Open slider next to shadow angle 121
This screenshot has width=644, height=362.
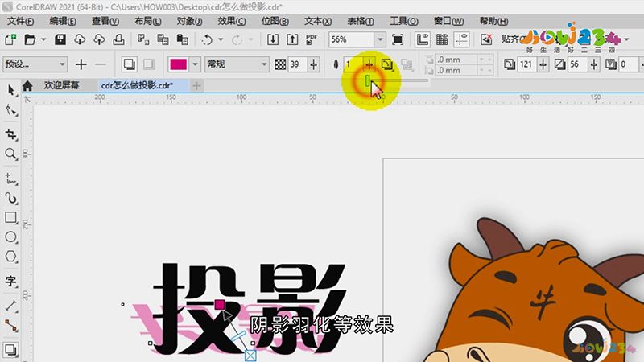click(x=543, y=64)
